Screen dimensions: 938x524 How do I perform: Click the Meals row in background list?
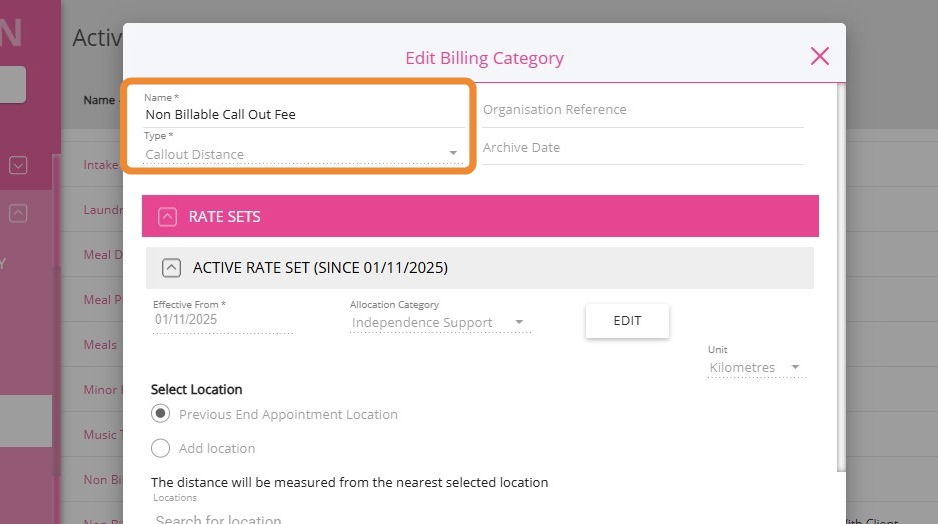coord(100,345)
